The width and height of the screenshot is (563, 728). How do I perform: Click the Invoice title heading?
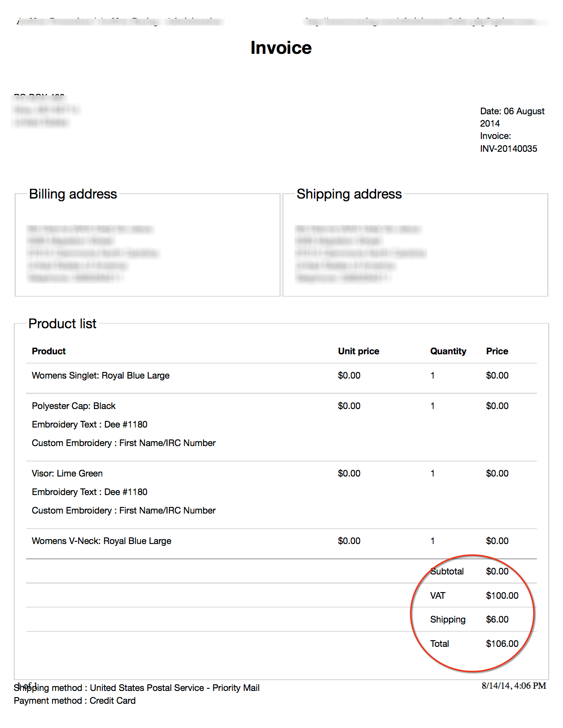(x=281, y=48)
